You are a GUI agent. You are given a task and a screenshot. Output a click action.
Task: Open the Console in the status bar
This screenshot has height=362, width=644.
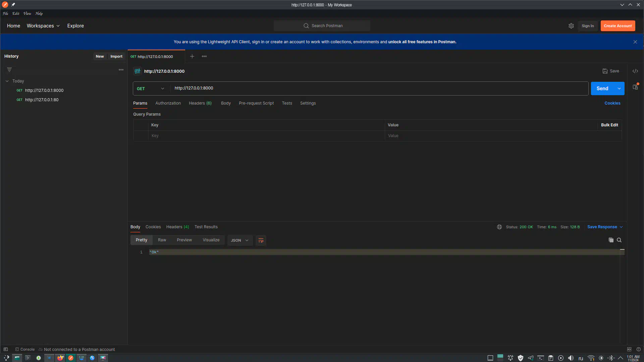pyautogui.click(x=25, y=349)
